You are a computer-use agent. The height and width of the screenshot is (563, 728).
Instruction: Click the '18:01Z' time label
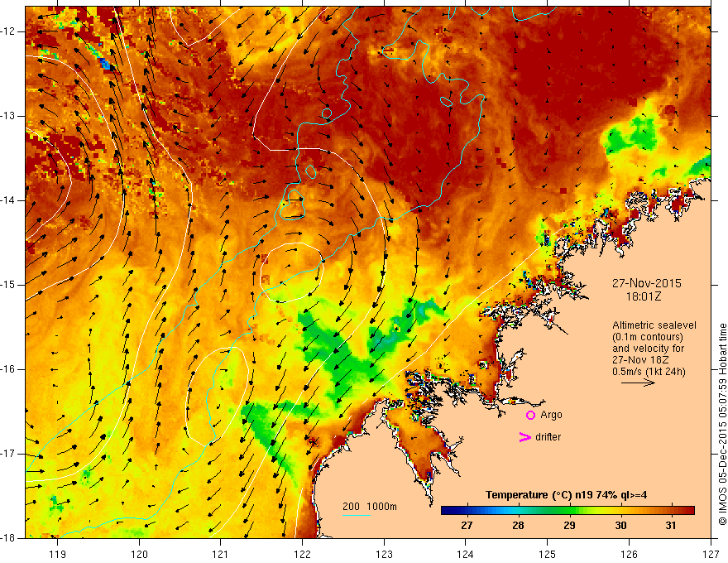coord(643,296)
